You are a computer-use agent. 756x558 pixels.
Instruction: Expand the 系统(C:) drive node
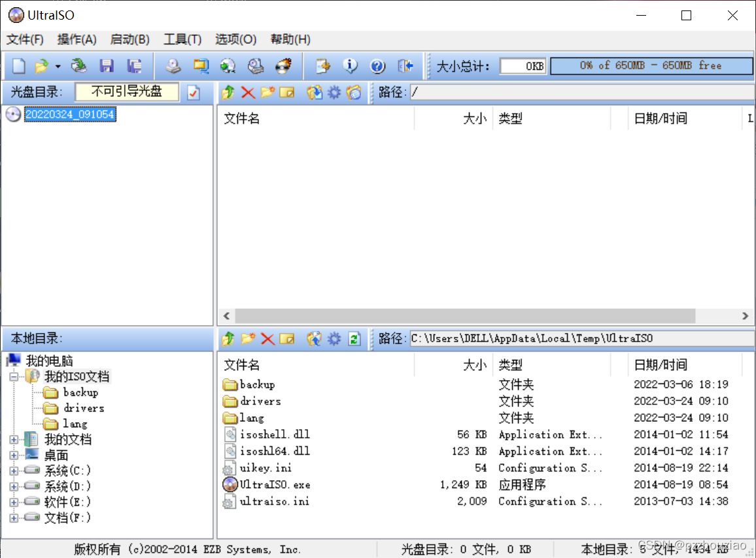click(x=14, y=471)
